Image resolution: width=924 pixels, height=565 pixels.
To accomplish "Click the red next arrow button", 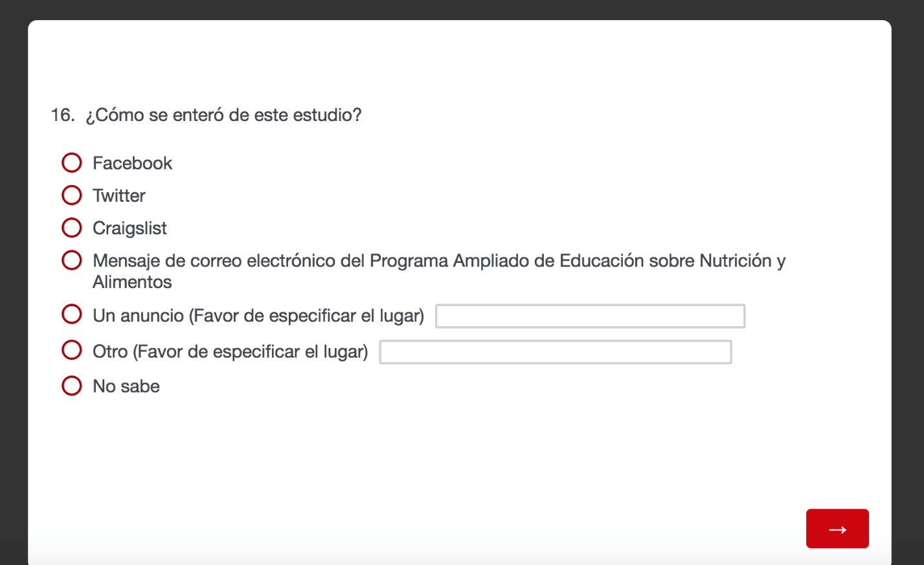I will coord(837,529).
